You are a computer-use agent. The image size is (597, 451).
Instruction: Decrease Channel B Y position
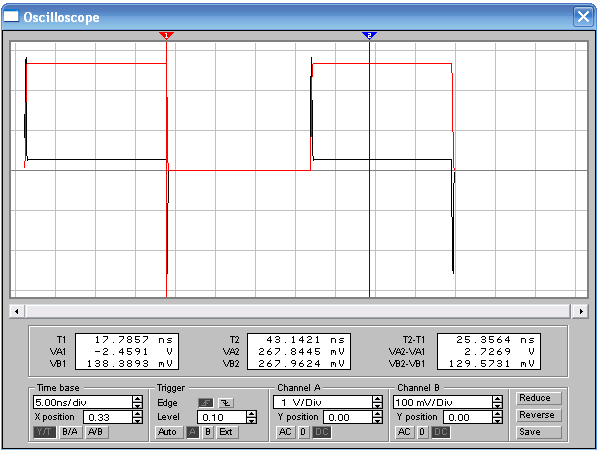tap(497, 421)
